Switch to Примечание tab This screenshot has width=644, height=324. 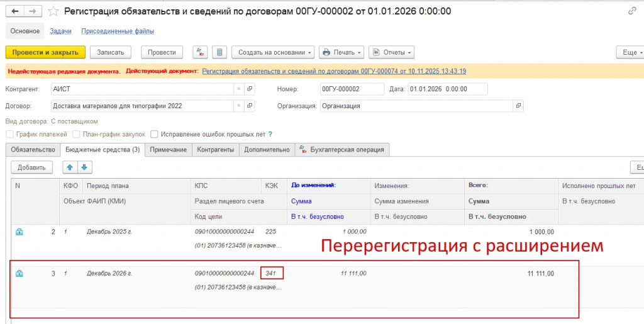(x=169, y=150)
